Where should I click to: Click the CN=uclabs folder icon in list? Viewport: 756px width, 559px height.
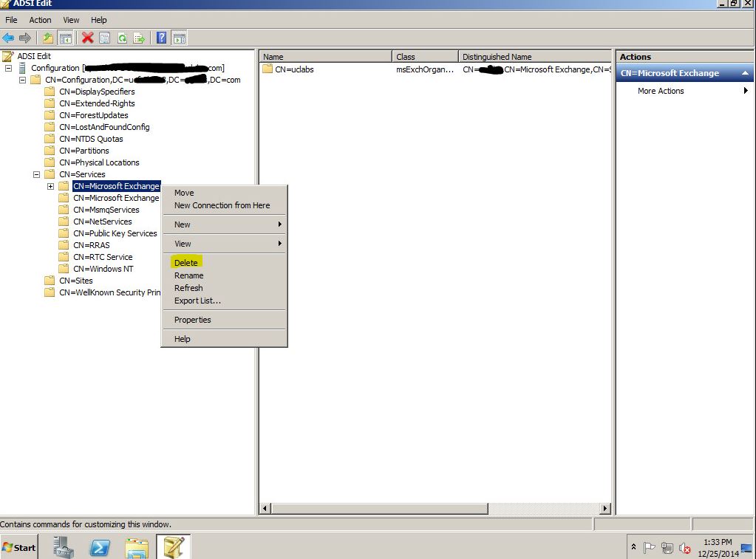[x=268, y=69]
